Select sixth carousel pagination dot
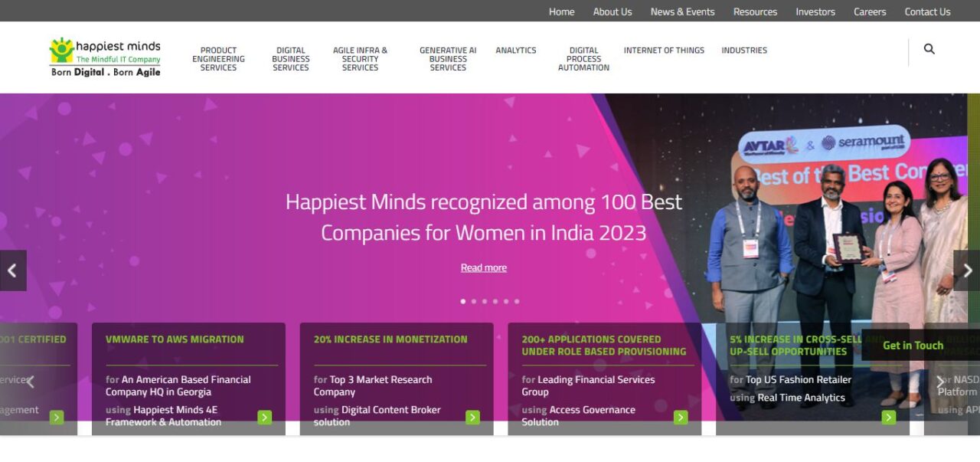The width and height of the screenshot is (980, 462). click(517, 301)
